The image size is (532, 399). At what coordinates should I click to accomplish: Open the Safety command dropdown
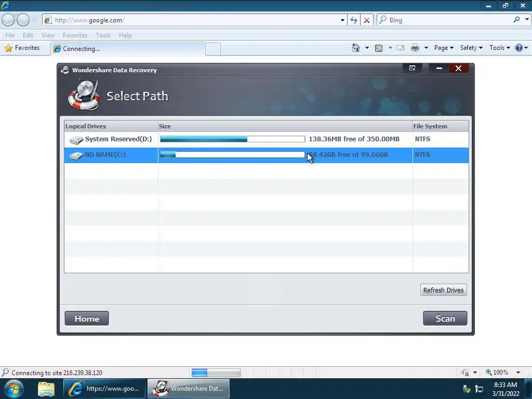(x=471, y=48)
